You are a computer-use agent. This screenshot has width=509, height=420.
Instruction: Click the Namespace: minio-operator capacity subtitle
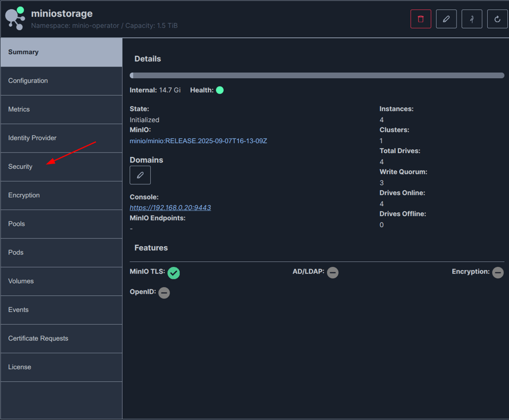coord(104,26)
